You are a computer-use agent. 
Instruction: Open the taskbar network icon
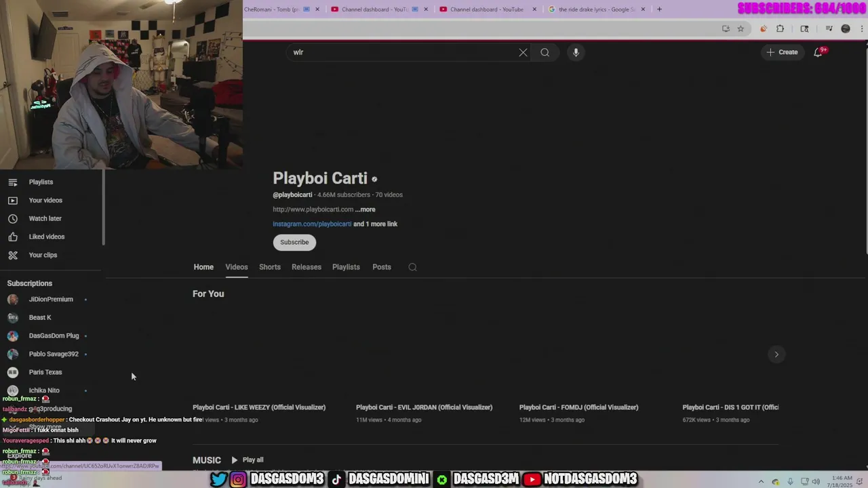(x=804, y=482)
